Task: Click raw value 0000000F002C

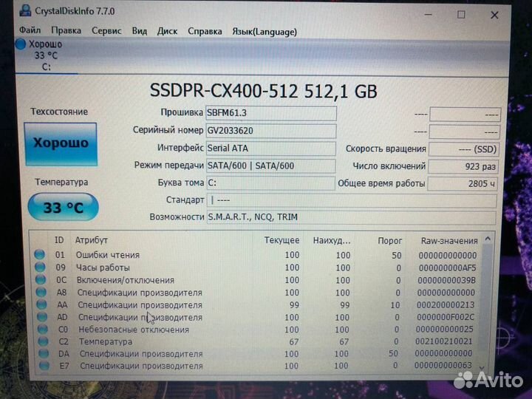Action: tap(445, 317)
